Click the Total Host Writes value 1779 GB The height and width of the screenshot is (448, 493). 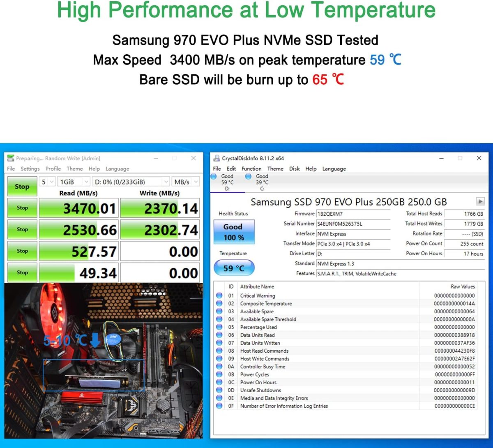(x=465, y=224)
